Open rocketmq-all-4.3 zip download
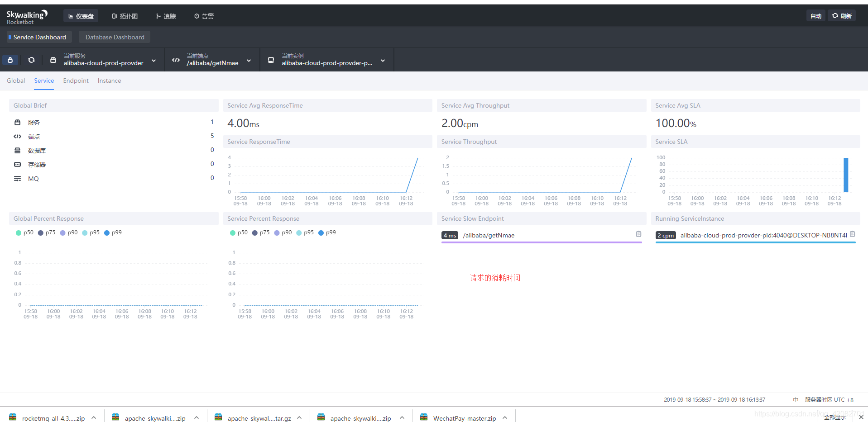The width and height of the screenshot is (868, 422). click(x=47, y=418)
